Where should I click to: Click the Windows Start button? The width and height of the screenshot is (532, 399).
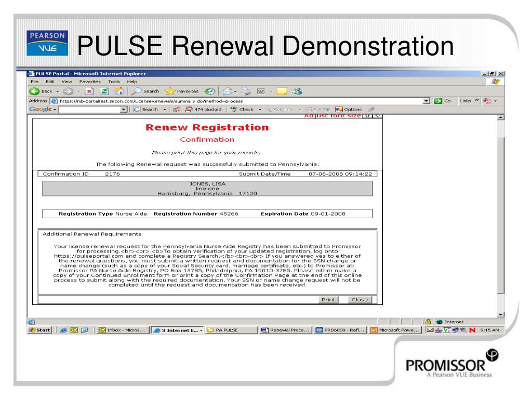(39, 330)
